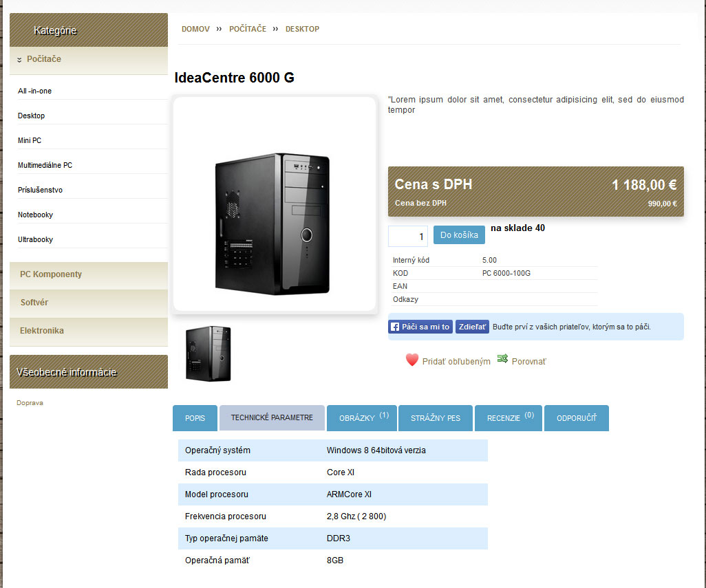Viewport: 706px width, 588px height.
Task: Click the Páči sa mi to button
Action: click(x=421, y=327)
